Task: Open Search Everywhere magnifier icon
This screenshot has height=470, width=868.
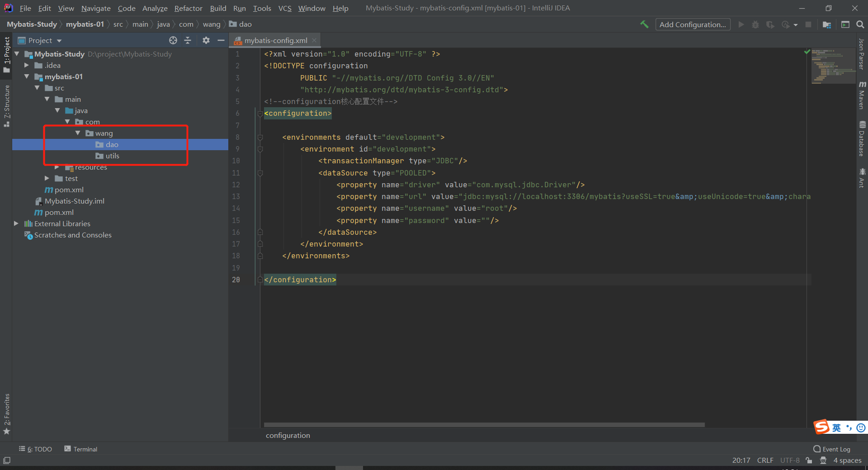Action: [860, 24]
